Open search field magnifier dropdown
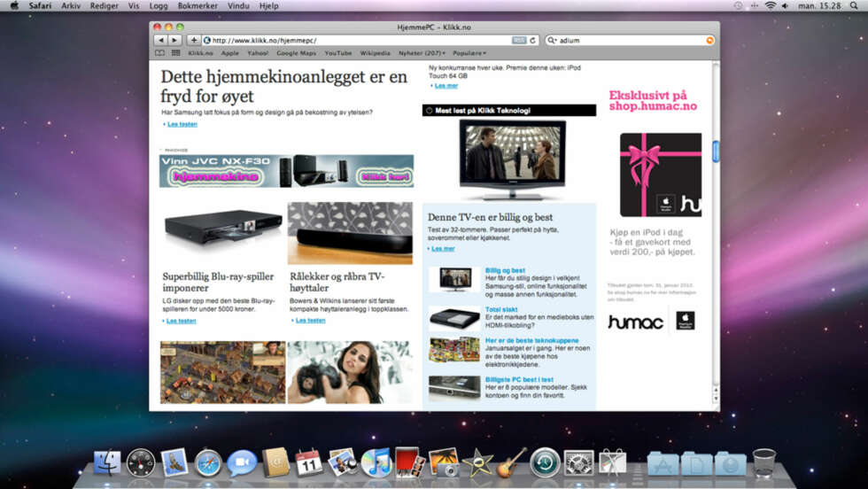 552,41
